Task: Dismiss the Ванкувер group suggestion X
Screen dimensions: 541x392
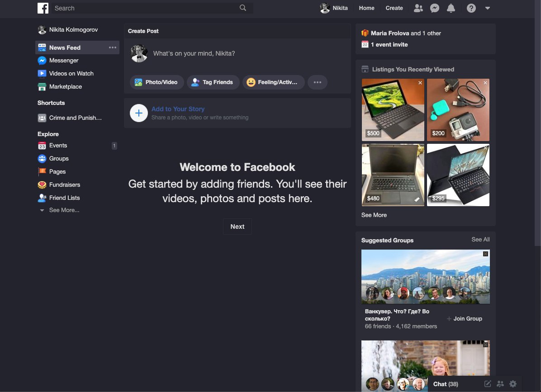Action: click(485, 254)
